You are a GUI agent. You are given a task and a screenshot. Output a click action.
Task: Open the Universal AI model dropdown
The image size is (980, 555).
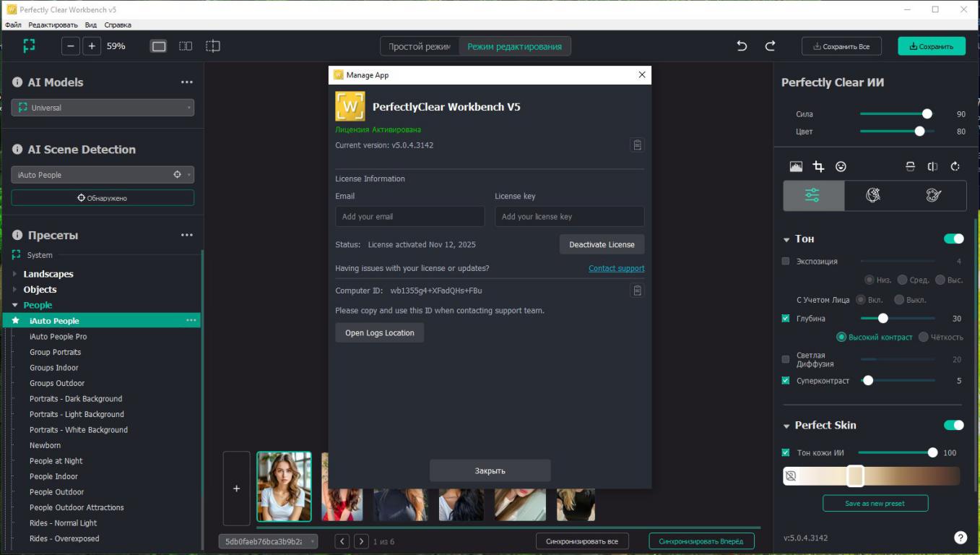[x=103, y=108]
